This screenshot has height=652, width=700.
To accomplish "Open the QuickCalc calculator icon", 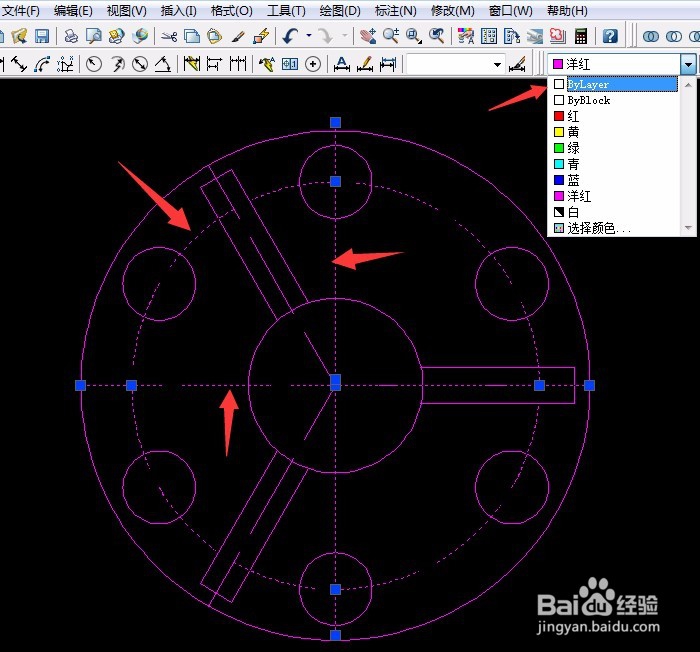I will pyautogui.click(x=581, y=36).
